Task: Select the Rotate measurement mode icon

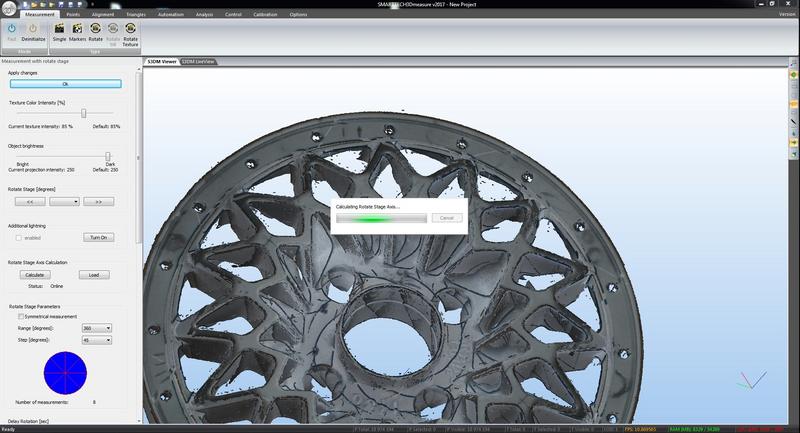Action: [x=95, y=29]
